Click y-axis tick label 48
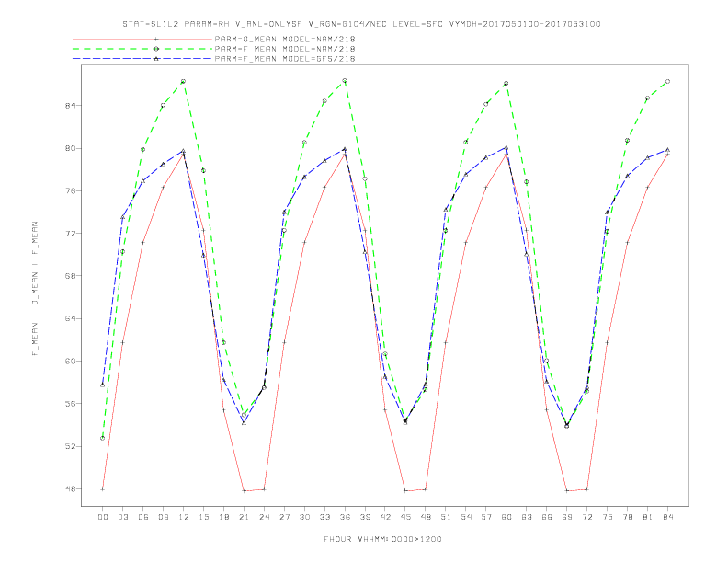The image size is (728, 563). point(70,489)
